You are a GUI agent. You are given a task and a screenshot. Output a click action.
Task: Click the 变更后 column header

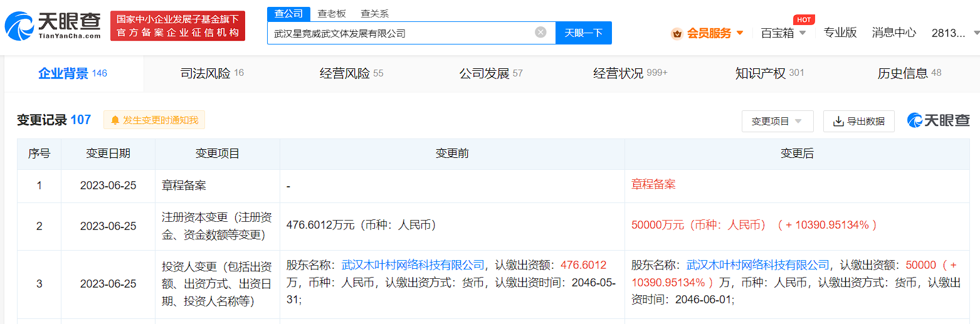[797, 154]
